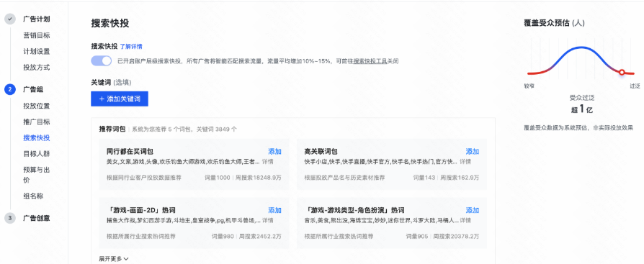
Task: Click 周搜索20378.2万 value
Action: point(456,237)
